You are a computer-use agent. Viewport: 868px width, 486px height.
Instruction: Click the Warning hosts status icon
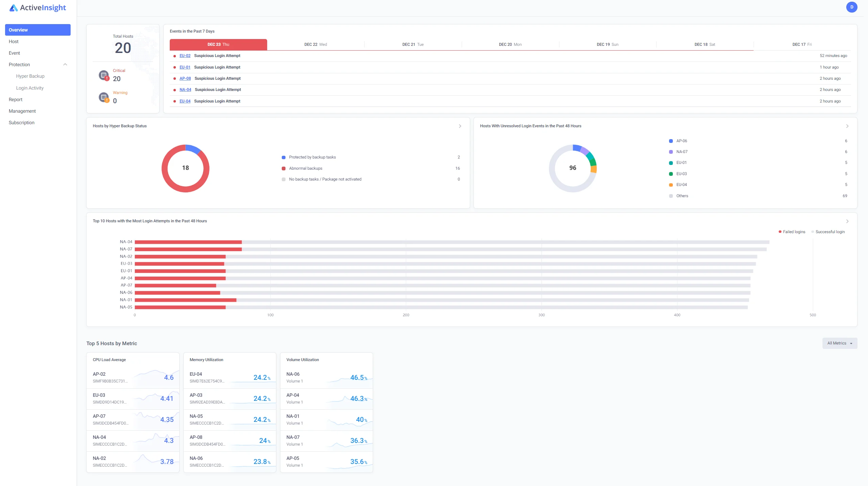pos(104,97)
